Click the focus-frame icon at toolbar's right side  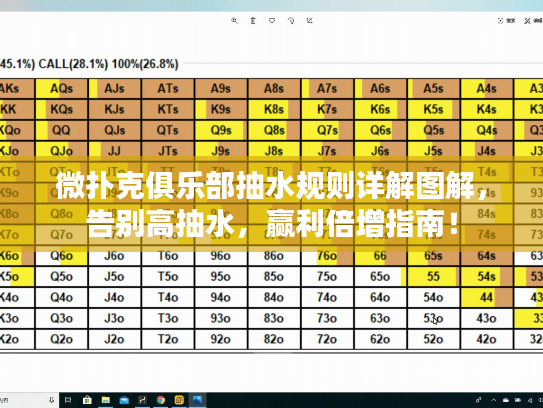click(x=500, y=21)
